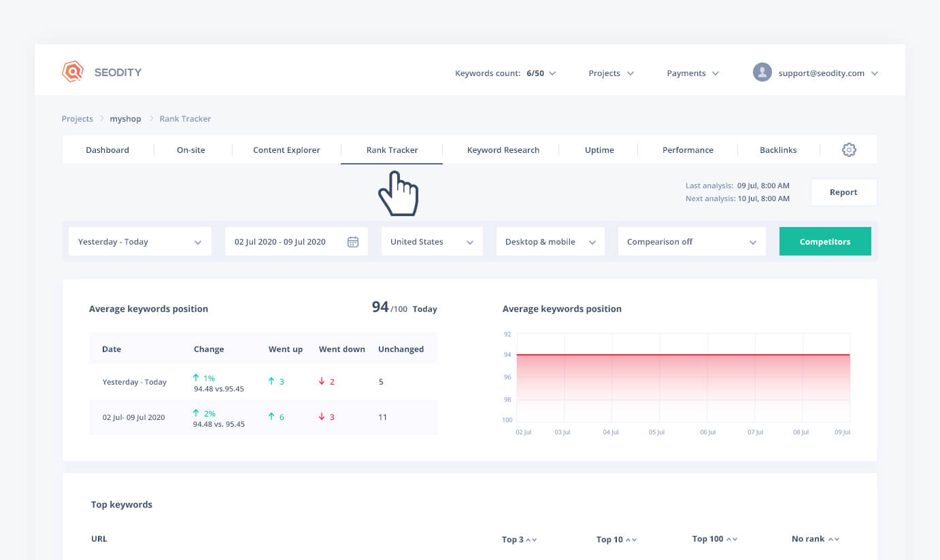
Task: Click Unchanged value 11
Action: 382,417
